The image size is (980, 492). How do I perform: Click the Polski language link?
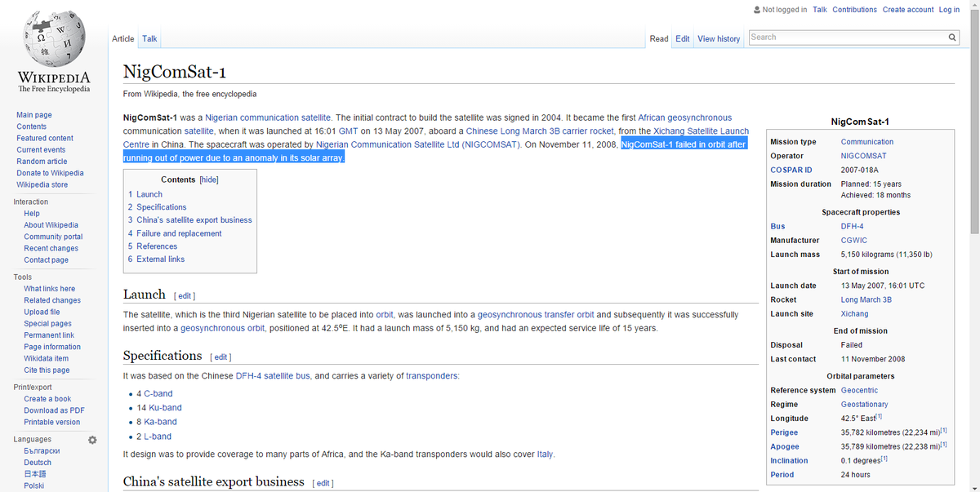click(35, 485)
